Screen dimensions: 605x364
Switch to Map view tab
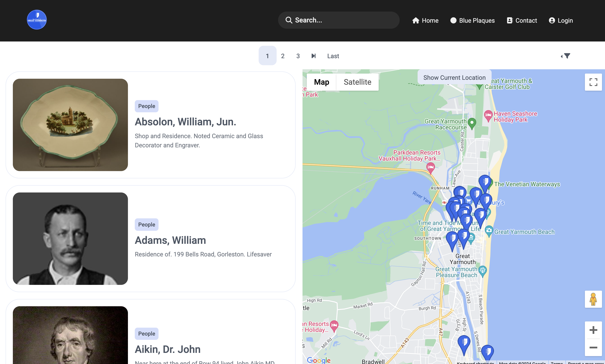pos(321,82)
